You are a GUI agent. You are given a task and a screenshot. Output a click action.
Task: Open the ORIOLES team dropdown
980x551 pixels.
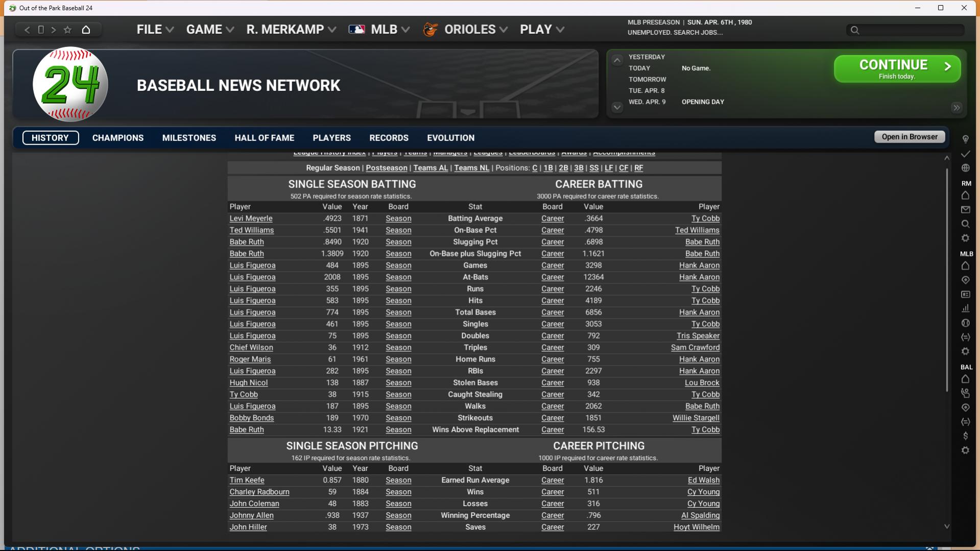[x=465, y=30]
